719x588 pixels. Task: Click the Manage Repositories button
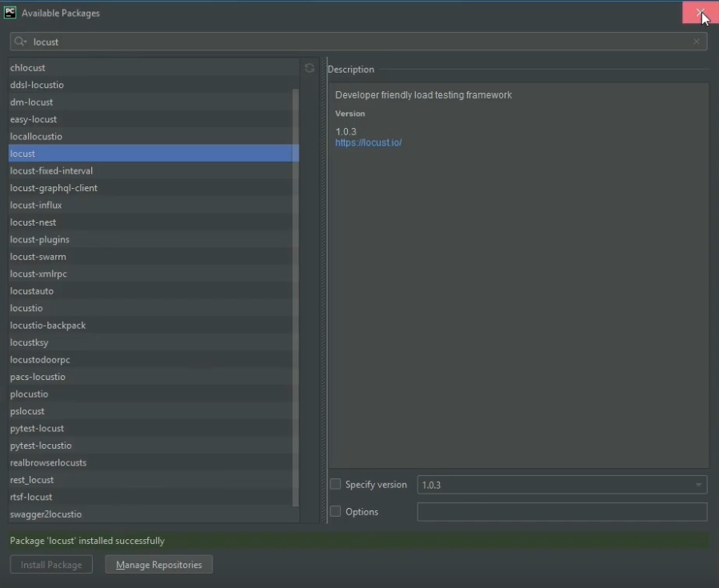158,565
